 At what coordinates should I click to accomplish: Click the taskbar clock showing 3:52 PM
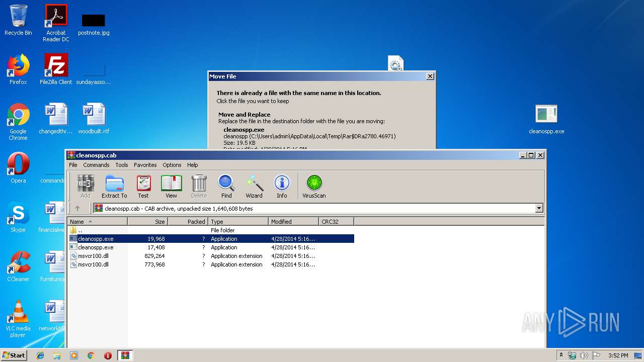point(618,355)
